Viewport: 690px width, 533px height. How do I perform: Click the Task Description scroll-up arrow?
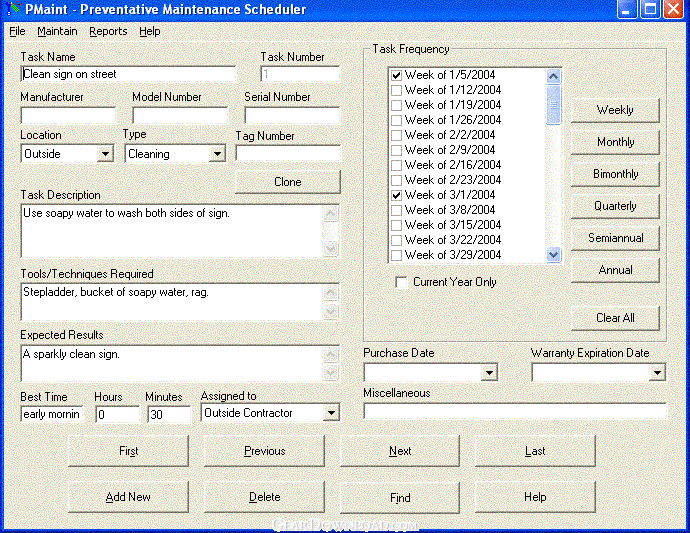[330, 214]
